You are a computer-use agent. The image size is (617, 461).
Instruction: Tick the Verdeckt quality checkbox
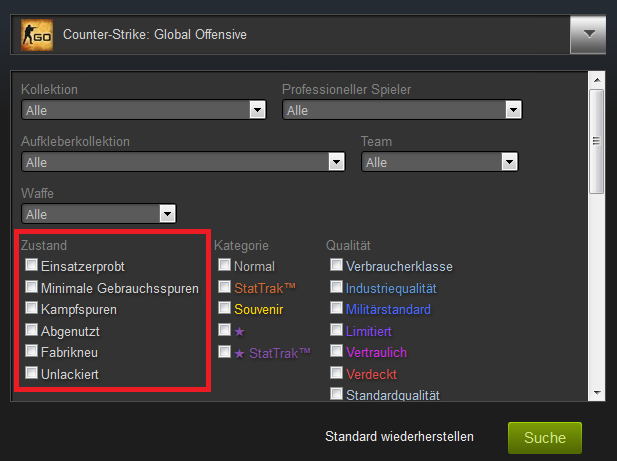coord(337,374)
